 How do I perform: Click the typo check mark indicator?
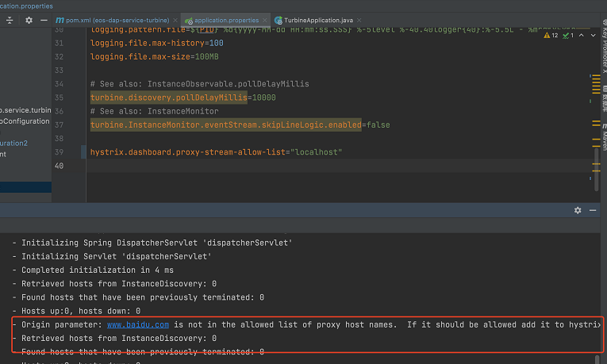570,35
